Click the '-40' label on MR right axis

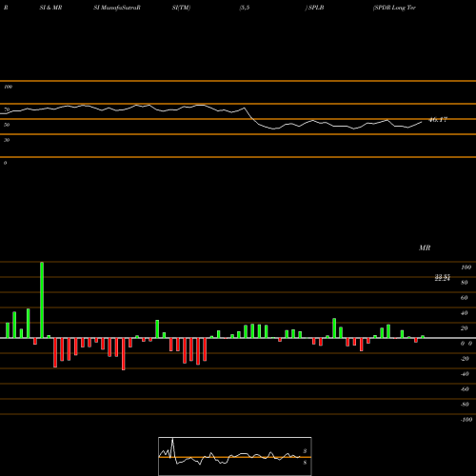465,374
